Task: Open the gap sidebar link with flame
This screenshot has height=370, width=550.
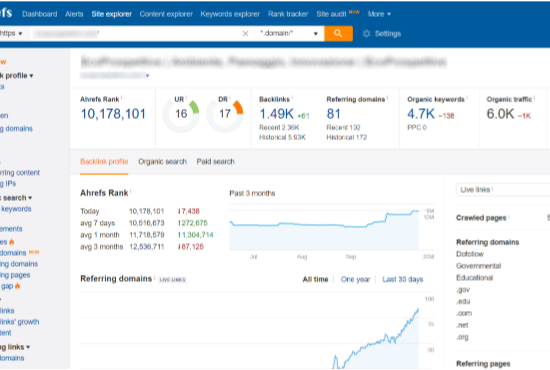Action: coord(10,286)
